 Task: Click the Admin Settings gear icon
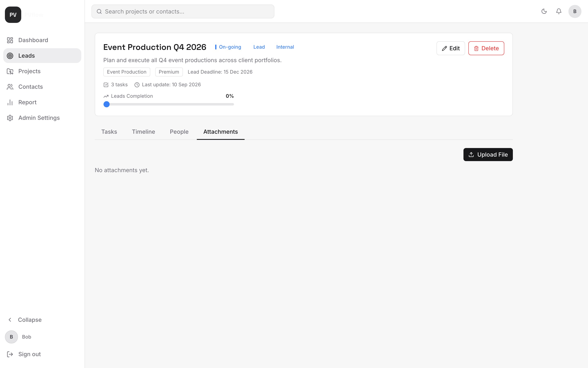coord(10,118)
